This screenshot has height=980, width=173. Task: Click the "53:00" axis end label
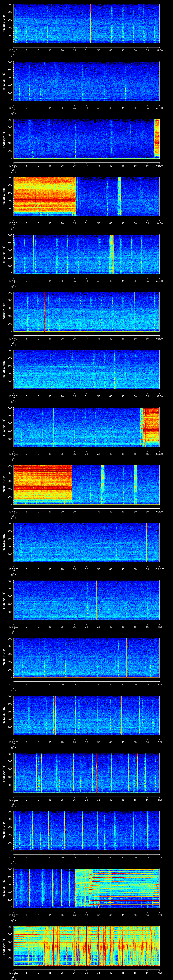click(x=160, y=166)
